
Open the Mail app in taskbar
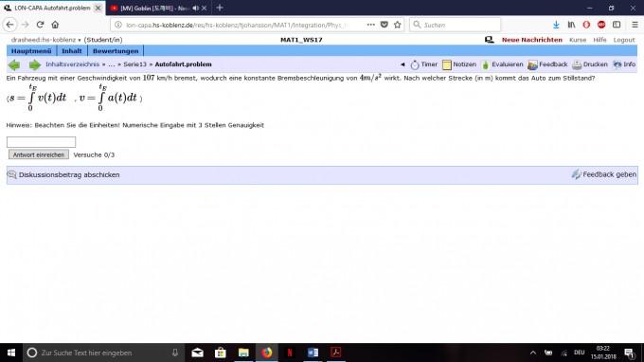click(x=198, y=353)
